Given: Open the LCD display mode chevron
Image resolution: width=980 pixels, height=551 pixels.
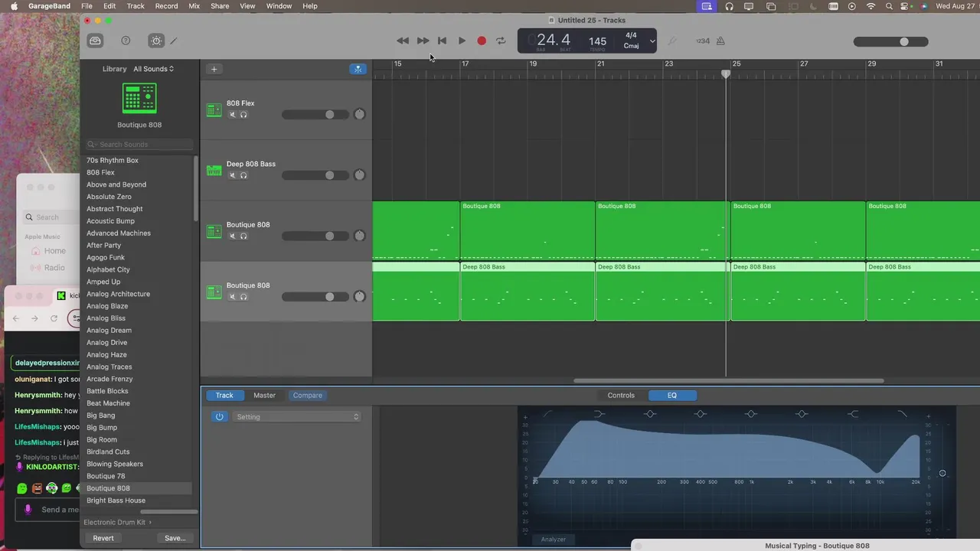Looking at the screenshot, I should tap(652, 41).
